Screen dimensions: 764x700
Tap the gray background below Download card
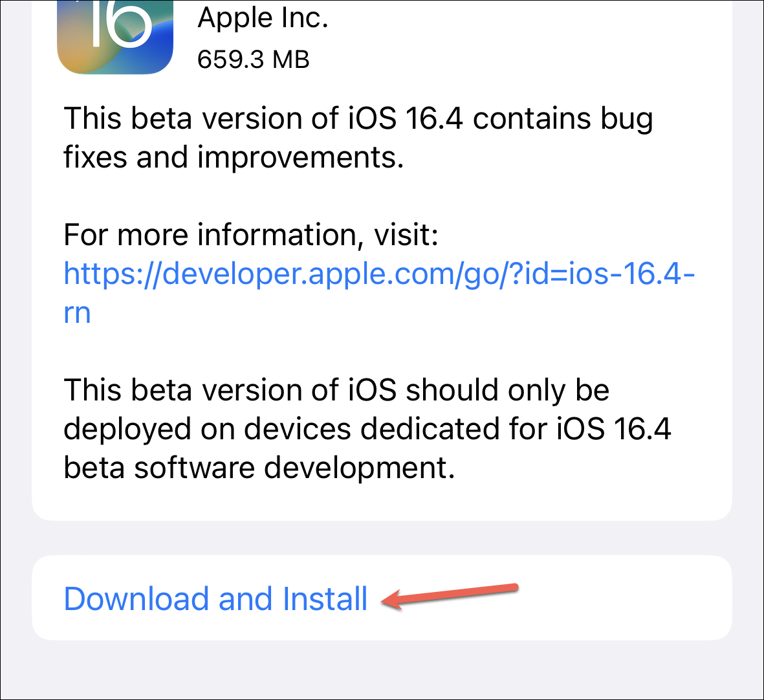click(382, 670)
